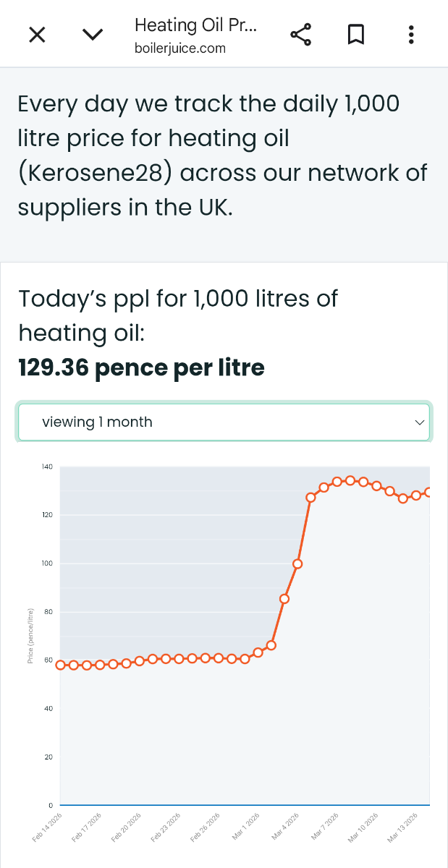The width and height of the screenshot is (448, 868).
Task: Bookmark this page icon
Action: 355,34
